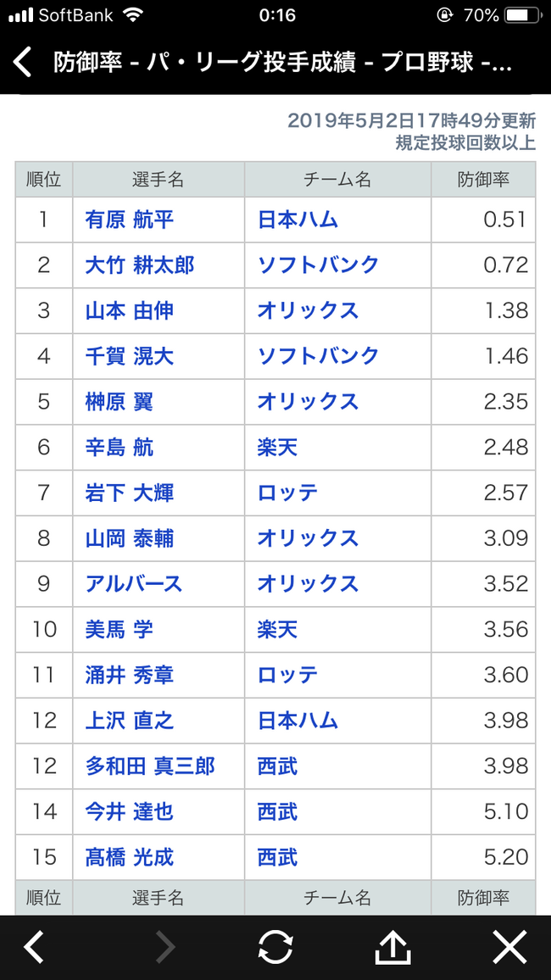Select player 榊原 翼

point(120,402)
